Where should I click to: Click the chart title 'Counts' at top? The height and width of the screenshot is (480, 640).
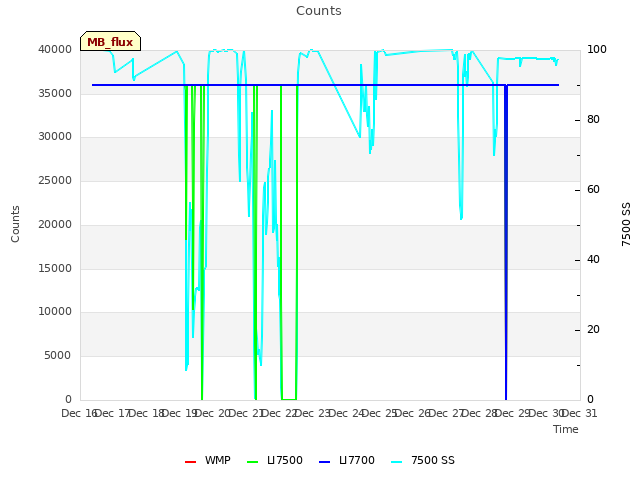click(x=319, y=11)
